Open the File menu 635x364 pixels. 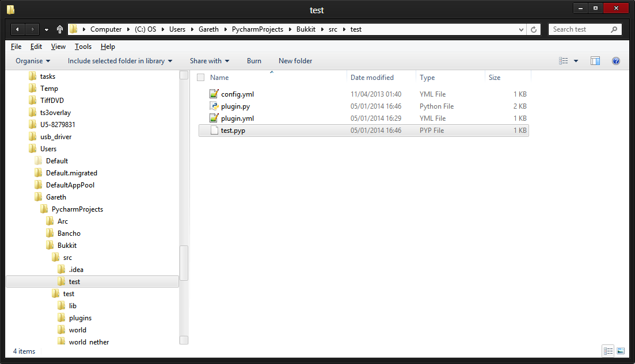tap(16, 47)
